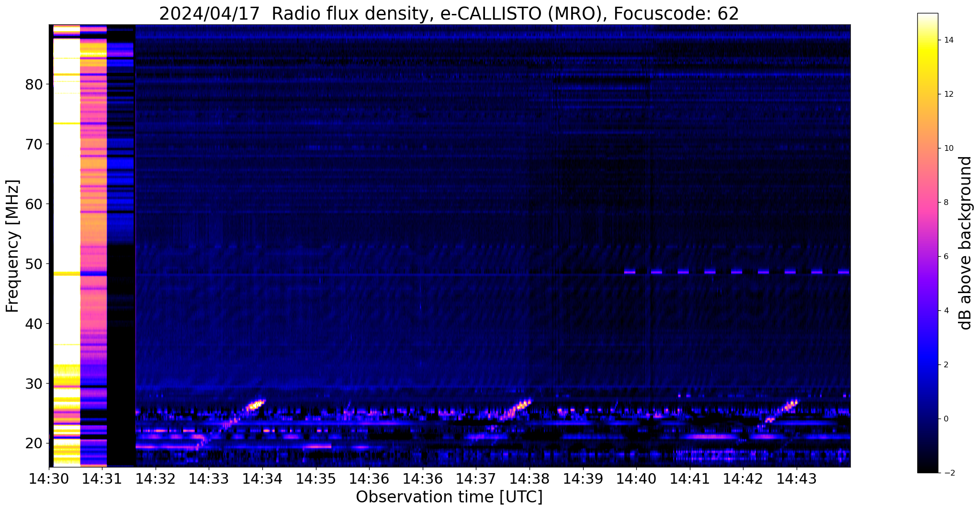Select the 20 MHz frequency tick label
The image size is (980, 511).
tap(34, 443)
